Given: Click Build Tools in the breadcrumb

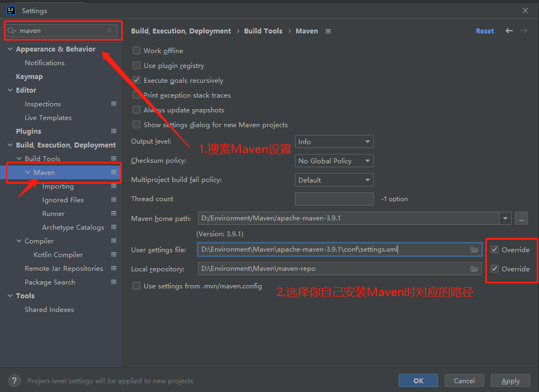Looking at the screenshot, I should [x=263, y=31].
